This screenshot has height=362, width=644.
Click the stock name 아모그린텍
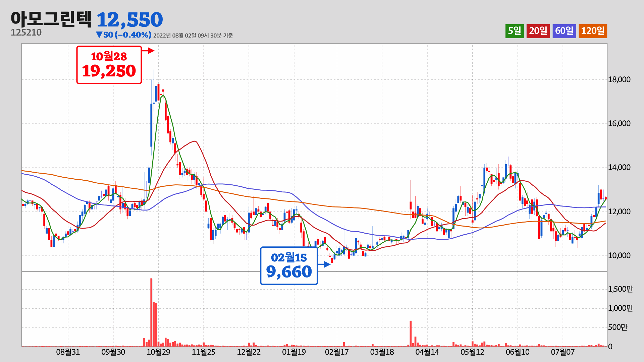pyautogui.click(x=51, y=19)
